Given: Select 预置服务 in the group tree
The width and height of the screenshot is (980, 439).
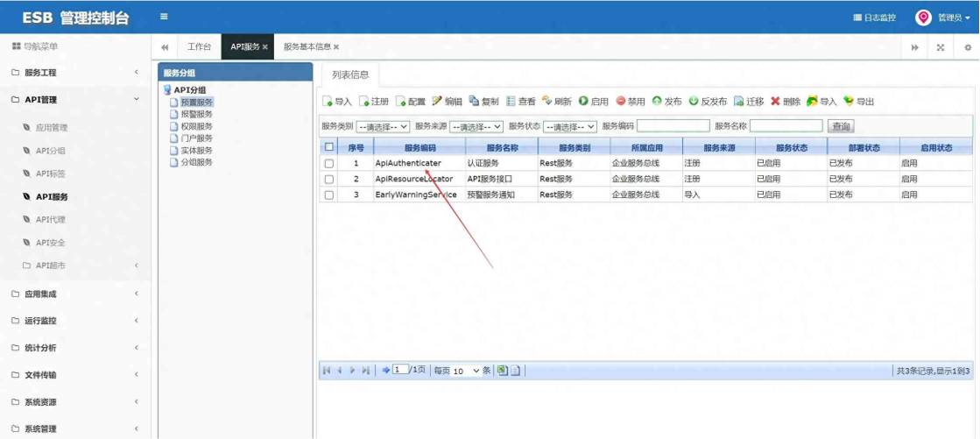Looking at the screenshot, I should (196, 102).
